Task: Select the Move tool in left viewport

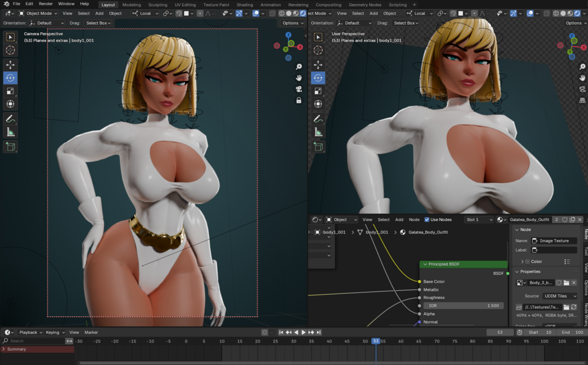Action: click(10, 65)
